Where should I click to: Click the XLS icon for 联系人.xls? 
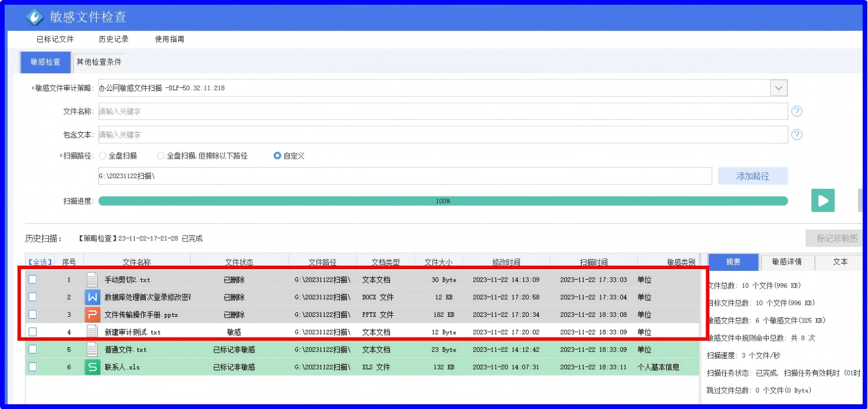click(92, 367)
